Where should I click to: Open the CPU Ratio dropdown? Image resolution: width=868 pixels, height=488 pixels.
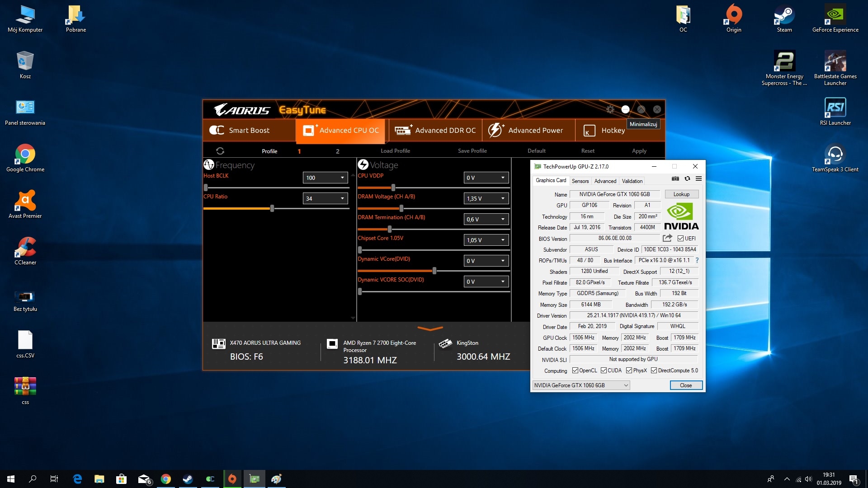[x=325, y=198]
